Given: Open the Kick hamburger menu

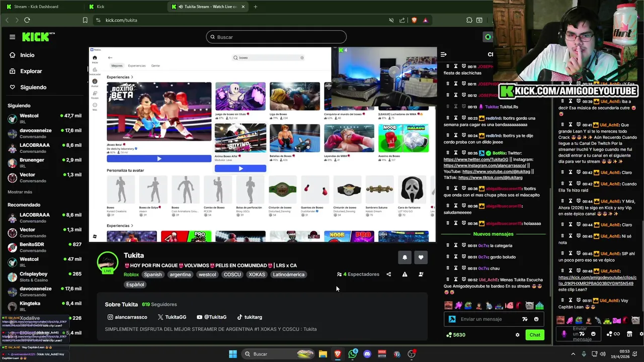Looking at the screenshot, I should click(12, 37).
